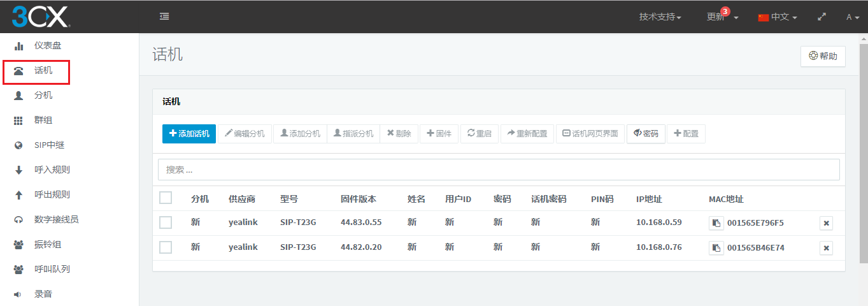Click the 3CX logo
Image resolution: width=868 pixels, height=306 pixels.
(41, 17)
